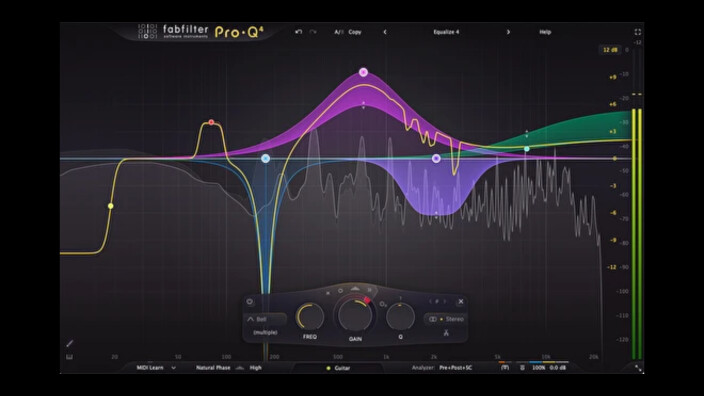Click the dynamics collapse triangle above GAIN
704x396 pixels.
point(355,289)
